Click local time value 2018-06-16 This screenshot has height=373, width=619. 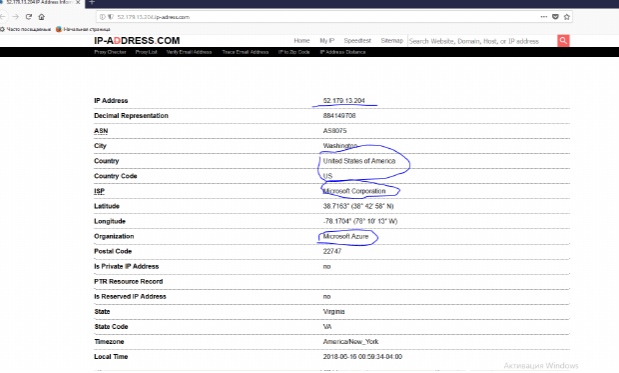click(362, 357)
